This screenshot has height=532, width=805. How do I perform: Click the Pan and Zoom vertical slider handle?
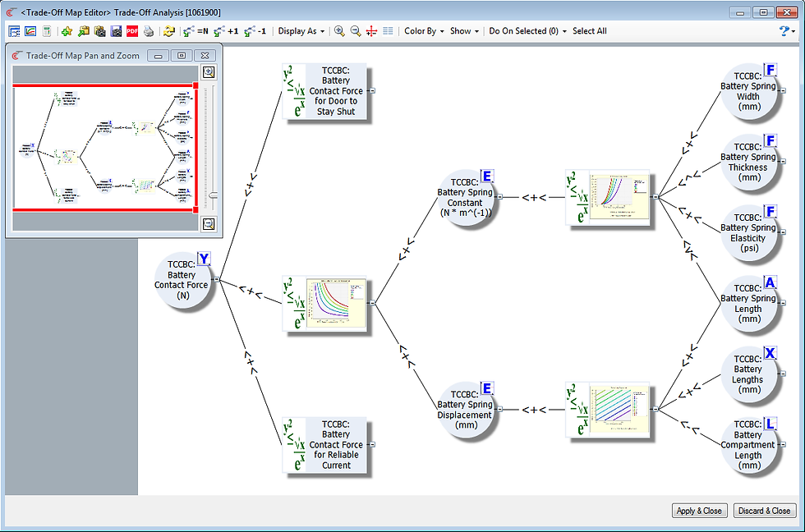(x=213, y=195)
